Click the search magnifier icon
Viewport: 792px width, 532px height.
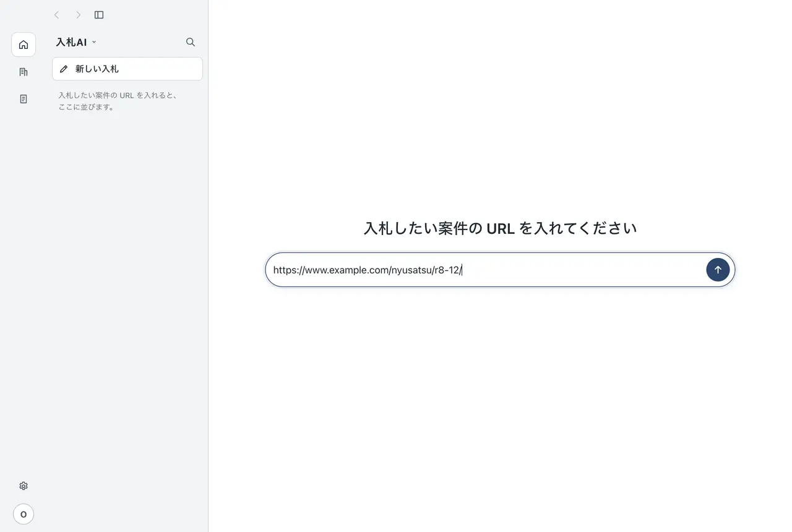point(191,42)
